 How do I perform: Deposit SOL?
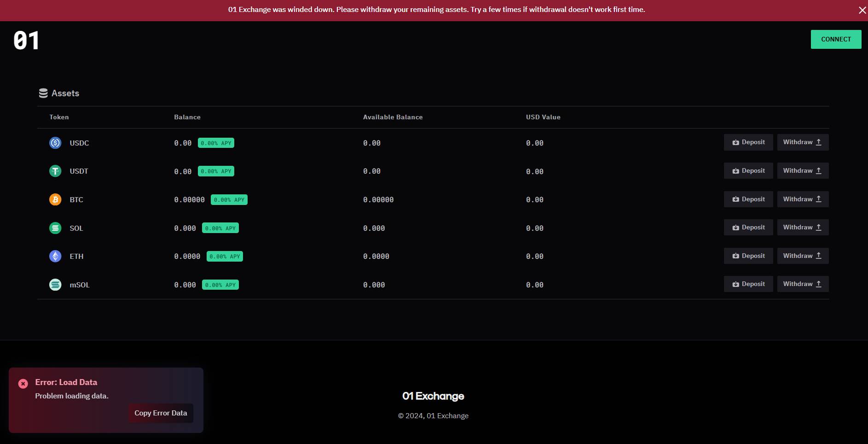pyautogui.click(x=748, y=228)
